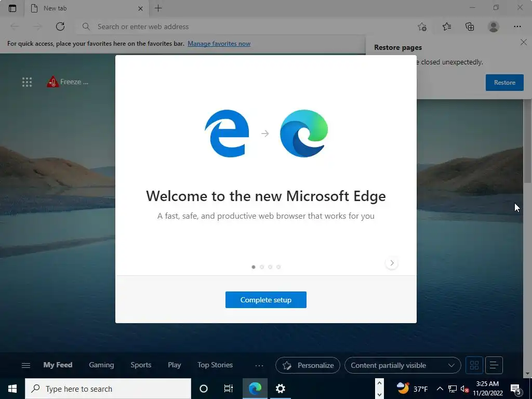This screenshot has width=532, height=399.
Task: Click Manage favorites now link
Action: 219,44
